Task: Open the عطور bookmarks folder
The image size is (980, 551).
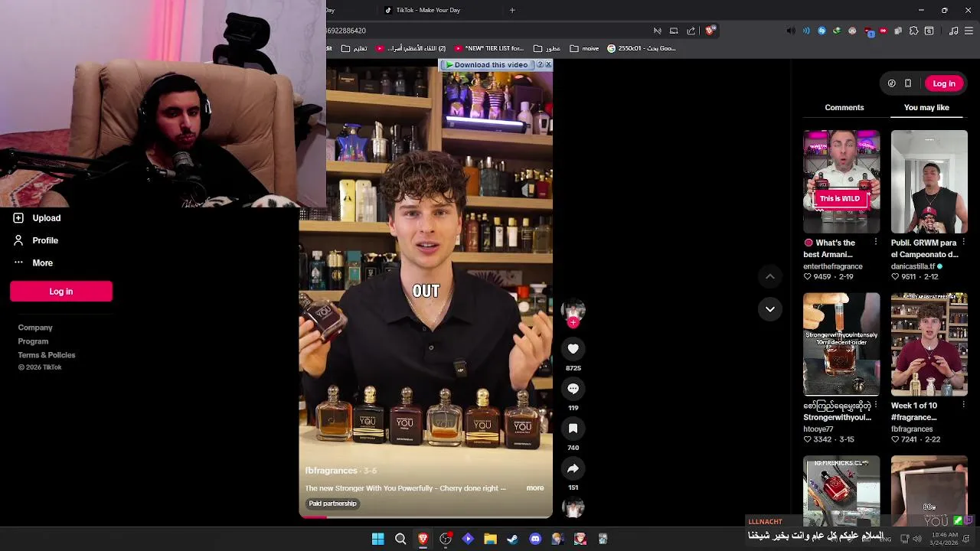Action: coord(547,48)
